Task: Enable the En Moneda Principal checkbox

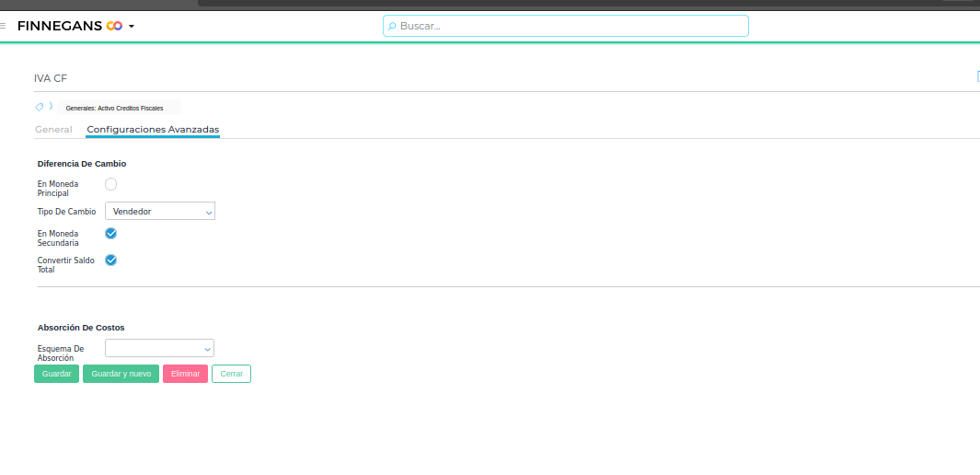Action: click(x=111, y=184)
